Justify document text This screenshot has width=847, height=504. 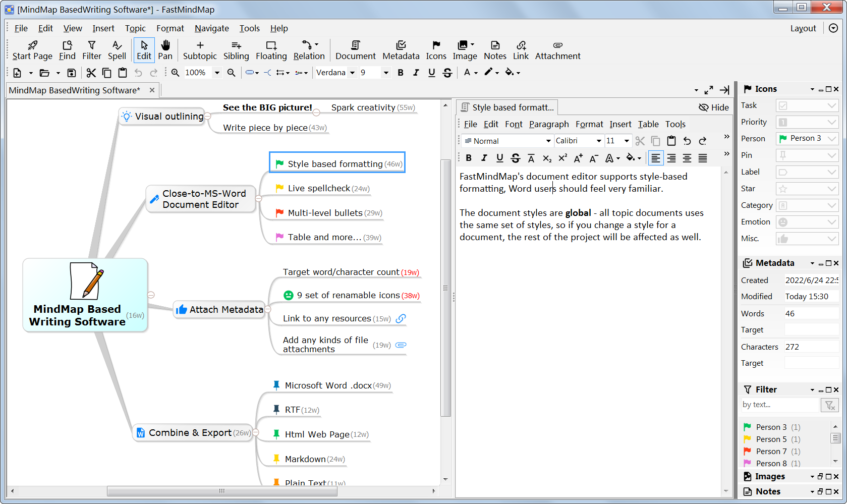pyautogui.click(x=703, y=158)
